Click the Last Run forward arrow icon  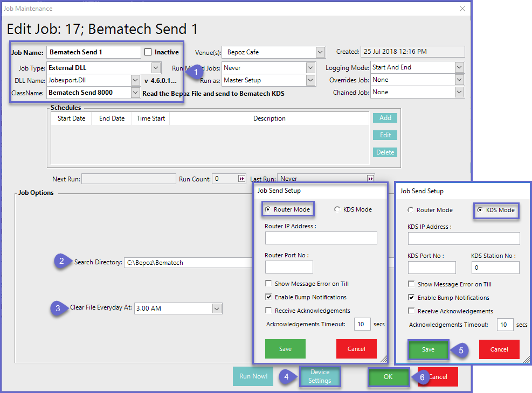370,179
